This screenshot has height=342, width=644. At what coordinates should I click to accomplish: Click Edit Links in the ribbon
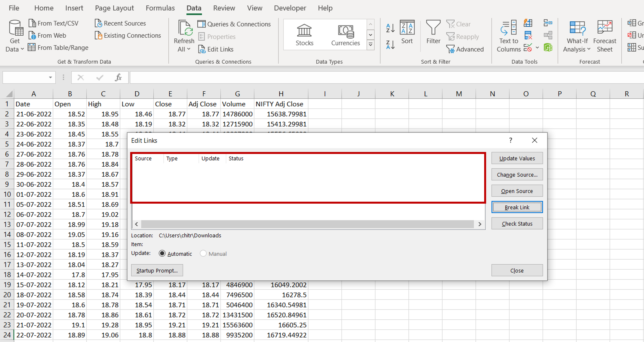point(216,49)
